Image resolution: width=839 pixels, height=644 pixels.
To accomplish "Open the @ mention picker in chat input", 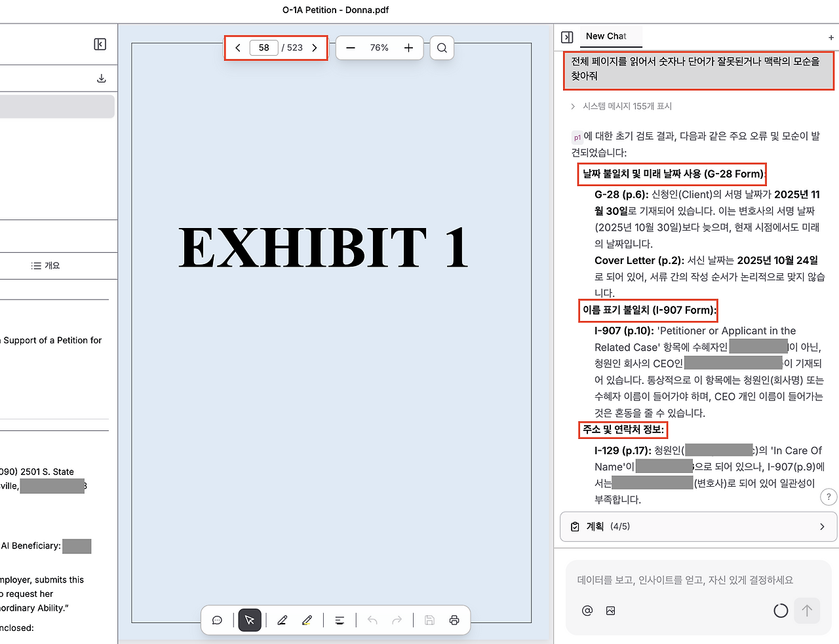I will [587, 611].
